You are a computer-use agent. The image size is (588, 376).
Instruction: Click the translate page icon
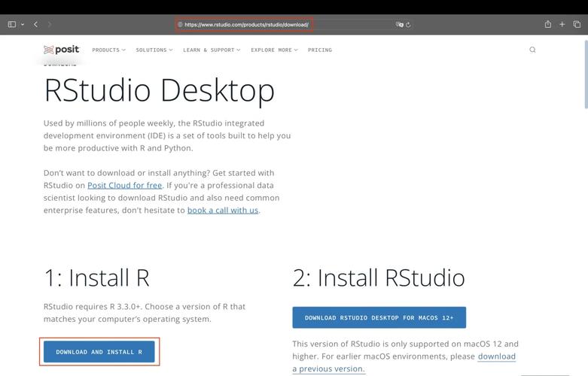pos(399,25)
